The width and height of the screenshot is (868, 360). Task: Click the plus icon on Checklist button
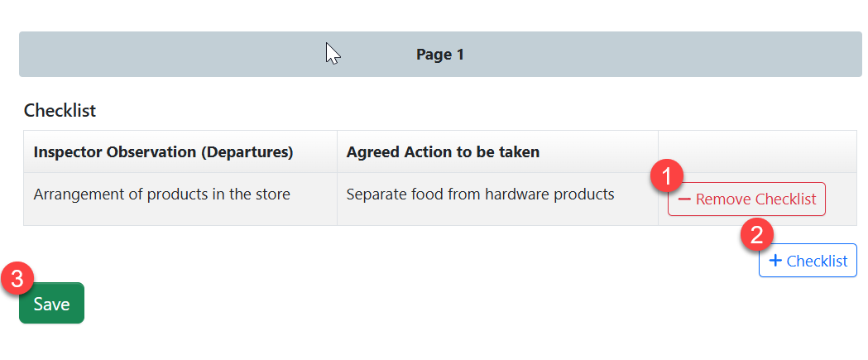tap(775, 261)
